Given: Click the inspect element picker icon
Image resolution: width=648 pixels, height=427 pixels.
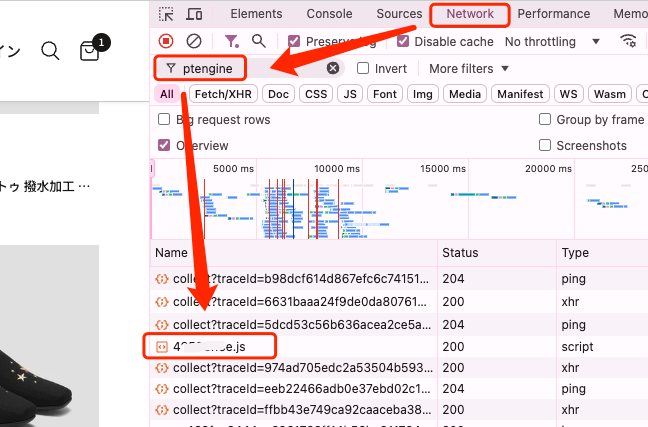Looking at the screenshot, I should [166, 14].
